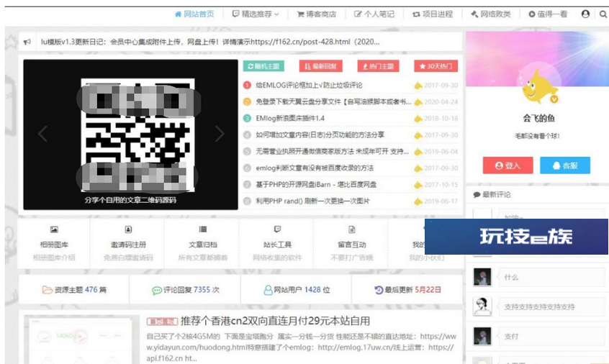The image size is (609, 364).
Task: Click date 2017-09-30 on first article row
Action: tap(441, 86)
